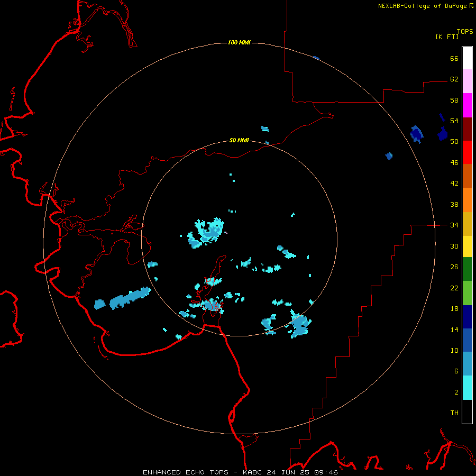Click the TOPS legend title

pos(465,32)
